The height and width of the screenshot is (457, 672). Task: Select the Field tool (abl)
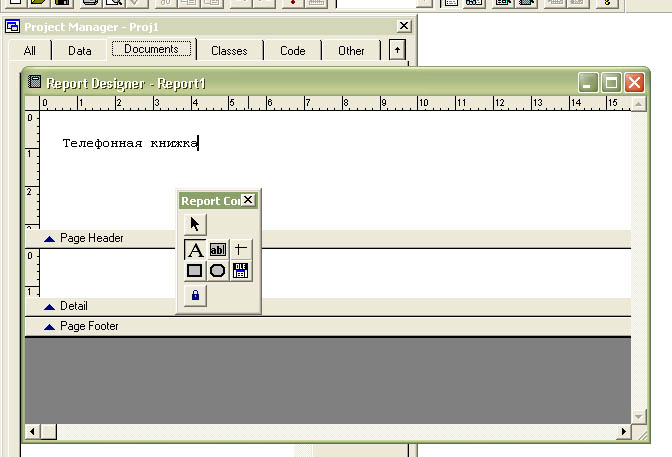[x=218, y=250]
